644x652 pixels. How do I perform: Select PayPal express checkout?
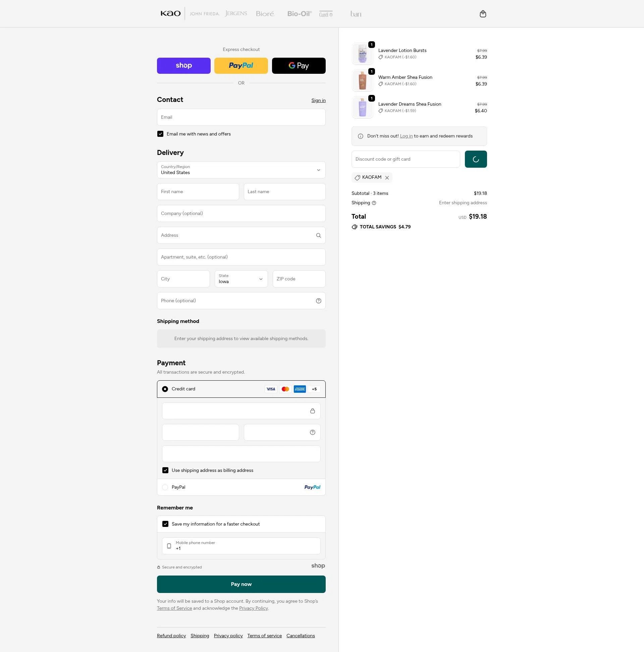(240, 65)
